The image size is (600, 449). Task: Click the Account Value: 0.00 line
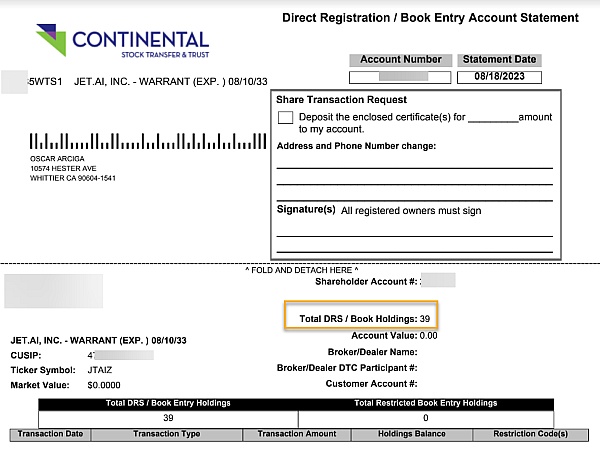tap(394, 336)
